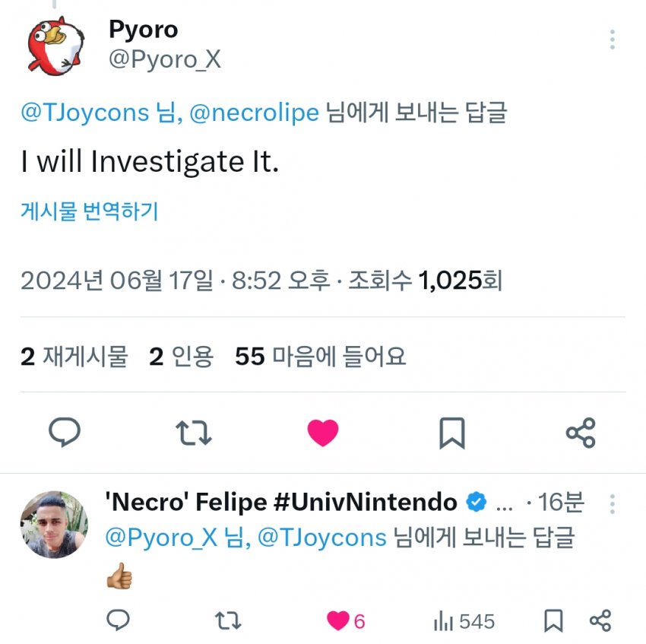Unlike Necro Felipe's reply with 6 likes

tap(338, 621)
